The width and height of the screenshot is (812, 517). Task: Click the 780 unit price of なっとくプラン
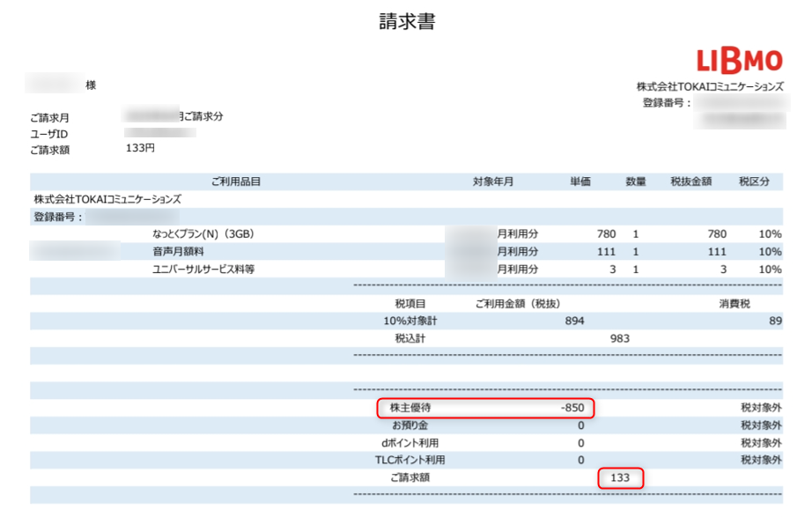pos(607,234)
